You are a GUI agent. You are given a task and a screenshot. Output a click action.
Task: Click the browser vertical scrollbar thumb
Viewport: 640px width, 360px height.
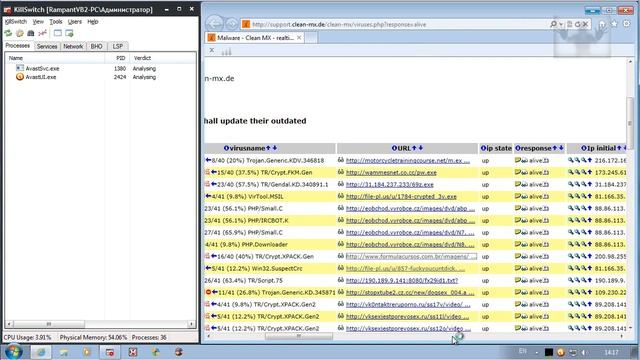click(x=630, y=123)
